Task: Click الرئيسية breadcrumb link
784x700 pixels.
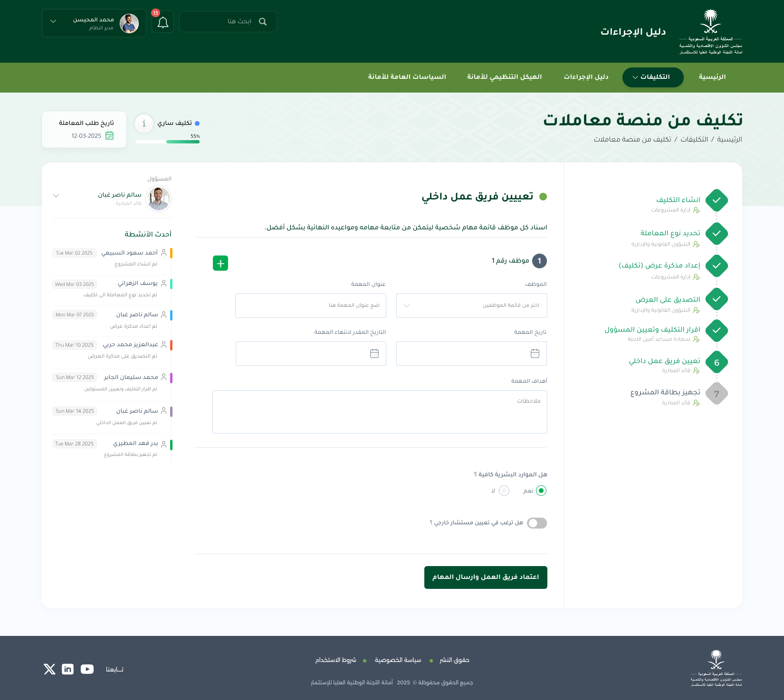Action: coord(729,140)
